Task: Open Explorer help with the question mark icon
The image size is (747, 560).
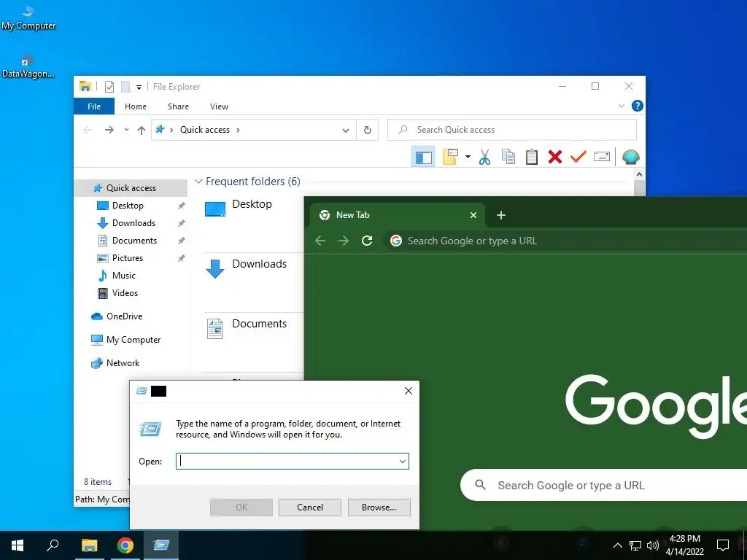Action: click(637, 106)
